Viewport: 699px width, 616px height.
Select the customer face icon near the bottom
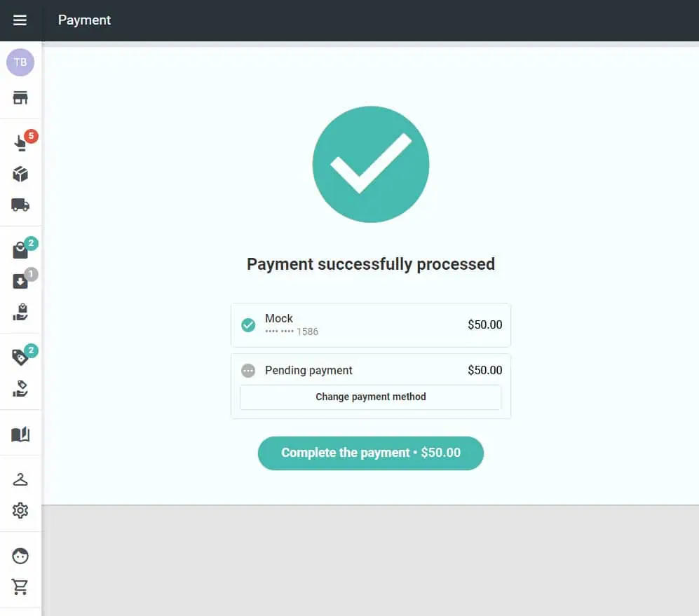tap(20, 555)
